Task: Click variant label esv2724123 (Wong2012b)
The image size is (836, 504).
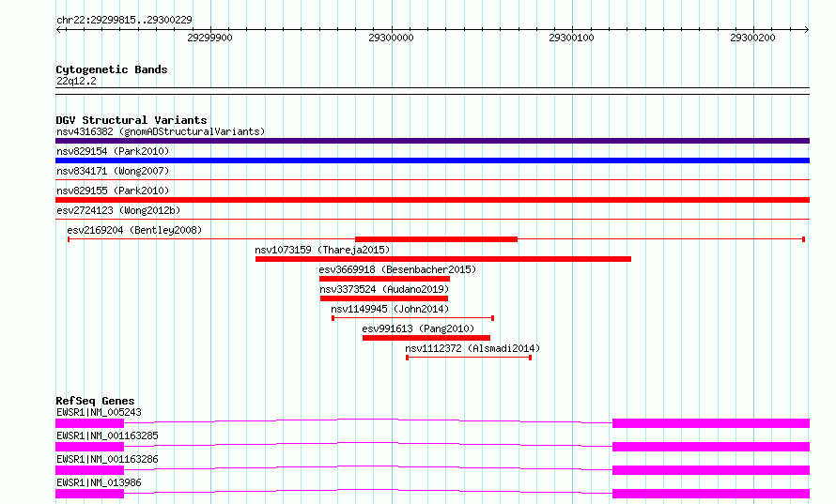Action: tap(118, 210)
